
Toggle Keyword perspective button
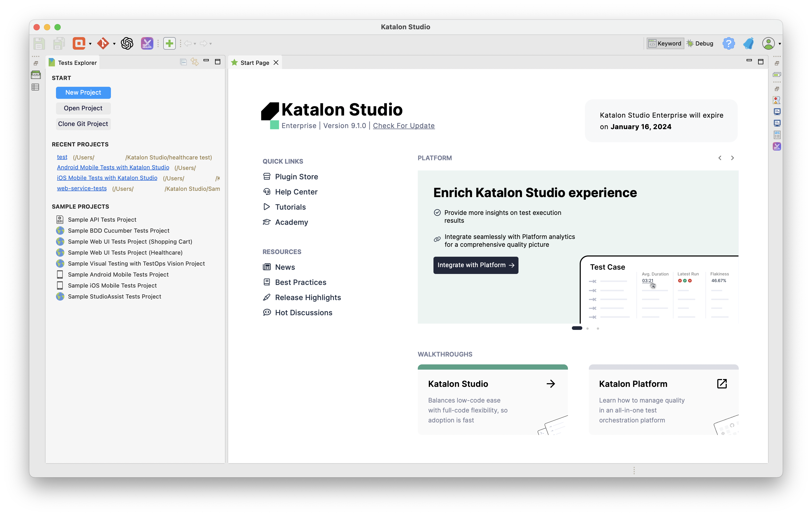pos(665,43)
